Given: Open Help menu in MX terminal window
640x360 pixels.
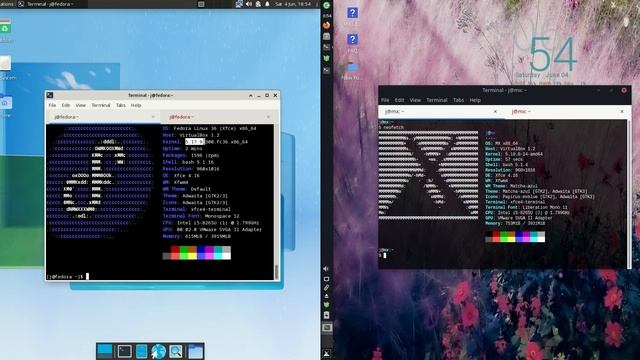Looking at the screenshot, I should [x=475, y=100].
